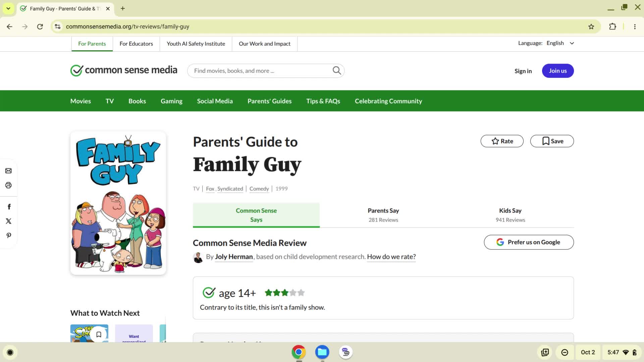Open the Movies menu
Image resolution: width=644 pixels, height=362 pixels.
[80, 101]
